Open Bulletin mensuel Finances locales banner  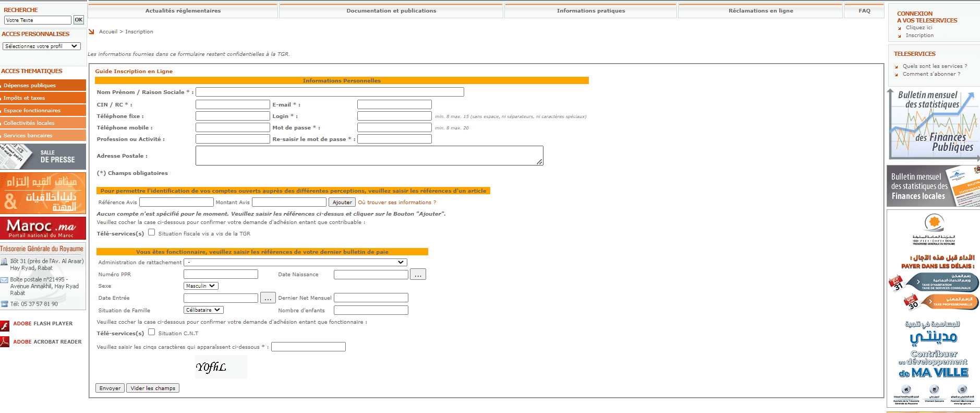pyautogui.click(x=933, y=186)
